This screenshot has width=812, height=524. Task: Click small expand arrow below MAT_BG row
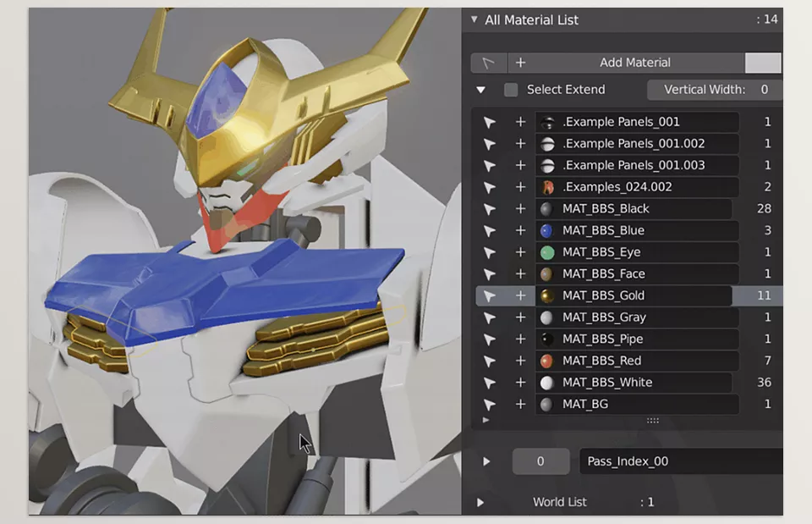click(486, 421)
